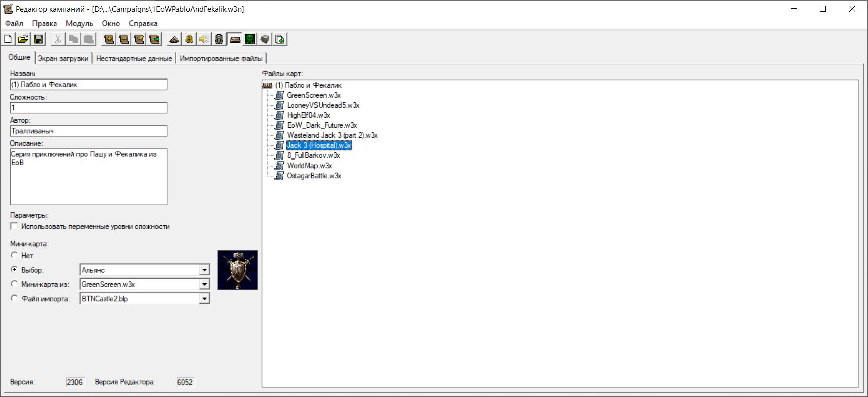Click the map icon beside WorldMap.w3x
This screenshot has height=397, width=868.
tap(279, 166)
